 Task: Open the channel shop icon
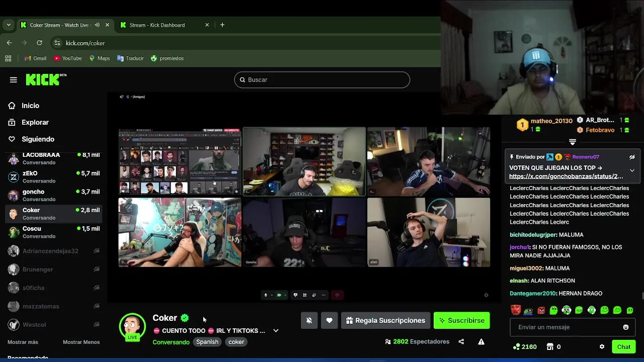(550, 347)
